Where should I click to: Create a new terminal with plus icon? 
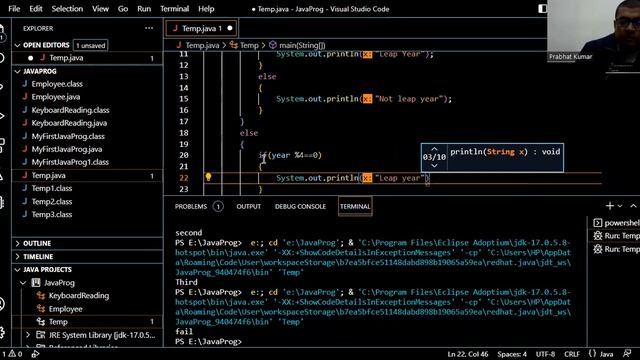(x=610, y=206)
